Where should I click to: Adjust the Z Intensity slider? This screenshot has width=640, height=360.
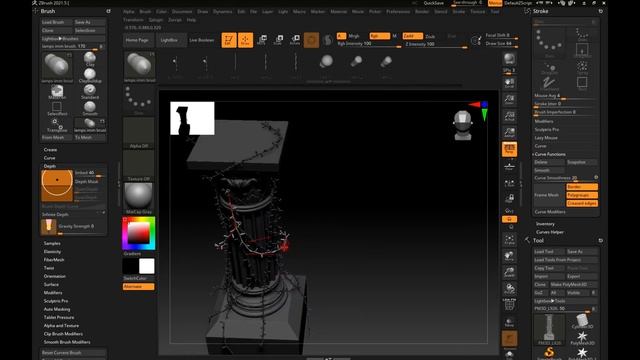(x=436, y=44)
